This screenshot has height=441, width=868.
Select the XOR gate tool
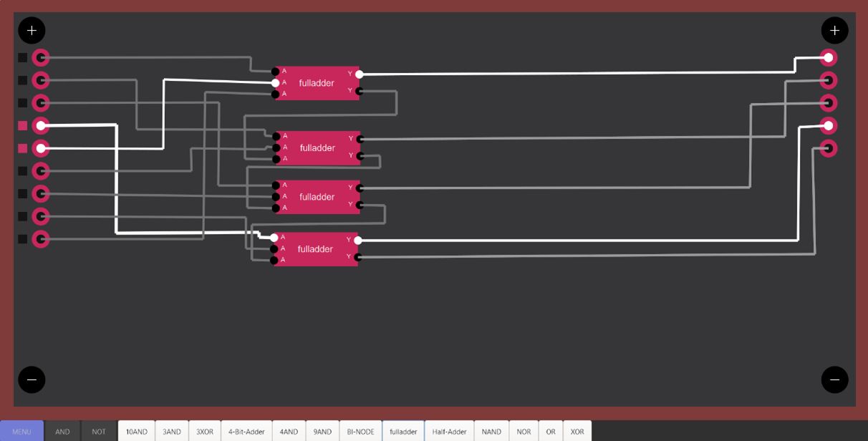(577, 432)
